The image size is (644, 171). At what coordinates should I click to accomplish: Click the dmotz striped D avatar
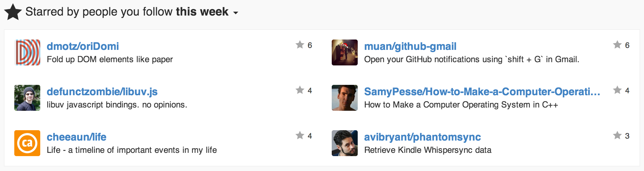point(27,52)
